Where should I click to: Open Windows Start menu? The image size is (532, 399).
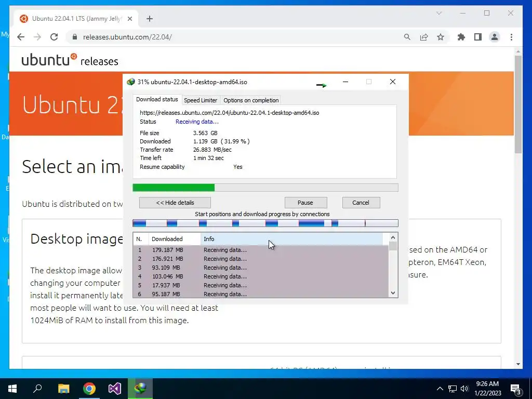pos(12,389)
